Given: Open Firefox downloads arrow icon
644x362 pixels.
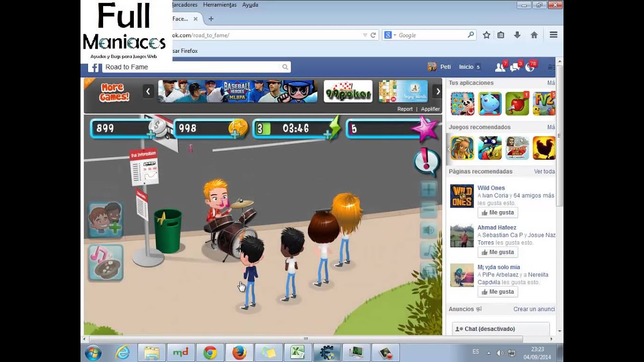Looking at the screenshot, I should (517, 35).
